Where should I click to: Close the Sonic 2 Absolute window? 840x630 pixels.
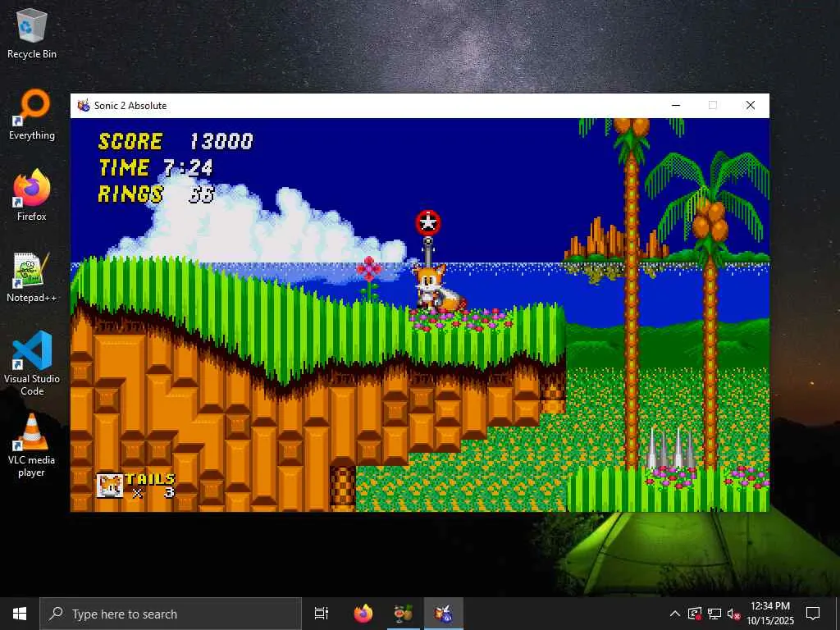(751, 106)
